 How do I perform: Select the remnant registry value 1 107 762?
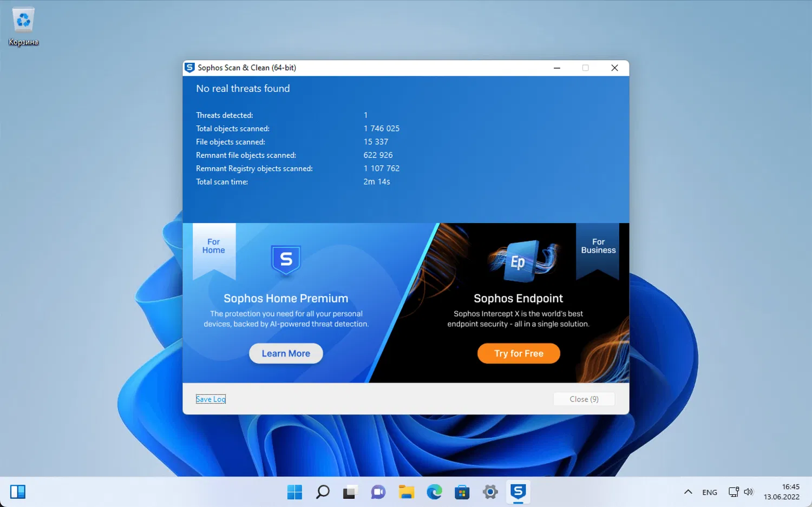tap(382, 169)
